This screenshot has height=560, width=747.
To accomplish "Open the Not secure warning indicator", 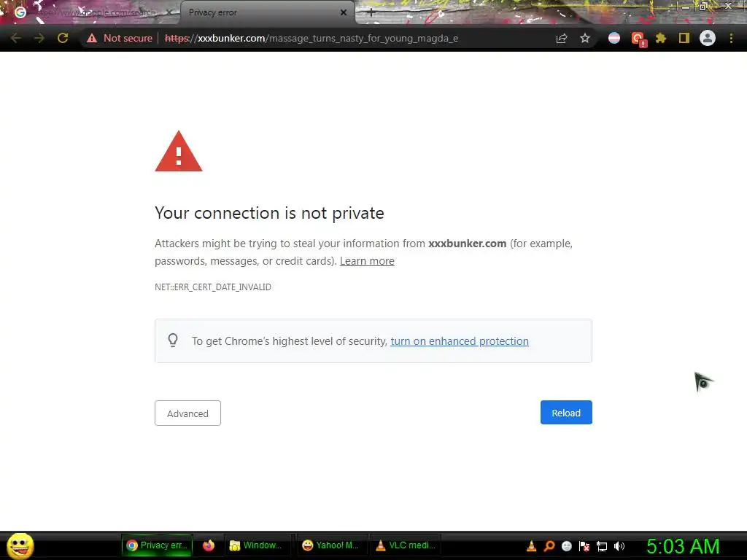I will (x=120, y=38).
